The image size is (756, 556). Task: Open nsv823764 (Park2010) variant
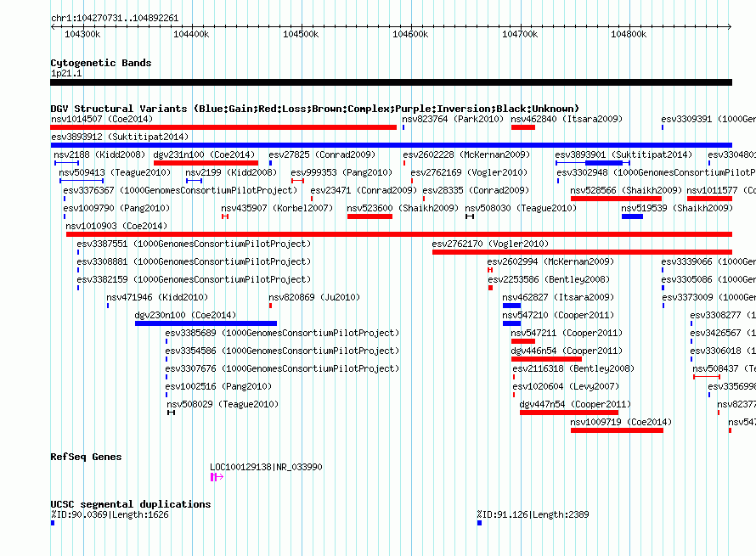pyautogui.click(x=453, y=119)
